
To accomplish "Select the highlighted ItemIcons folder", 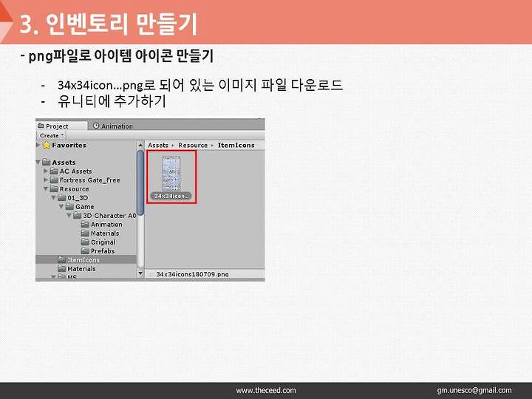I will click(x=86, y=259).
